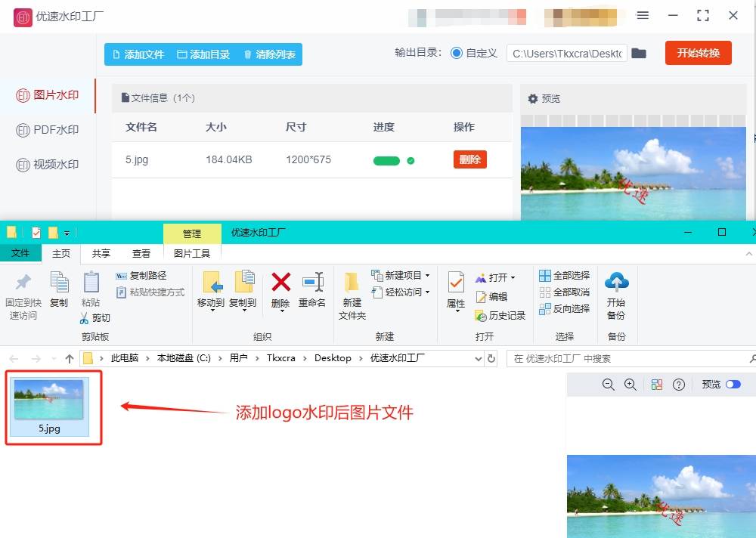Zoom in the preview with magnifier plus
Screen dimensions: 756x538
[x=631, y=385]
